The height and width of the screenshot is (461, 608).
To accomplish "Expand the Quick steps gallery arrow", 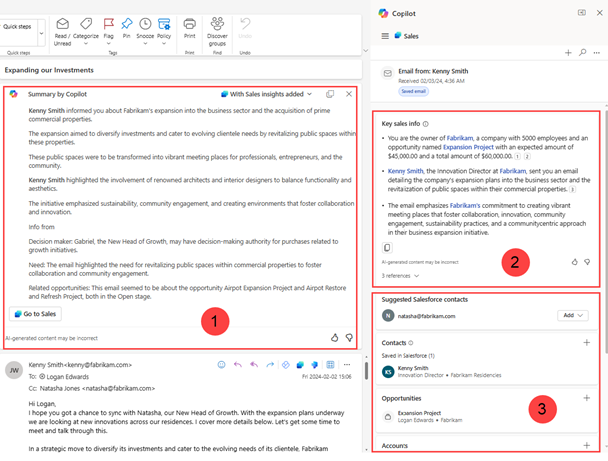I will tap(41, 33).
